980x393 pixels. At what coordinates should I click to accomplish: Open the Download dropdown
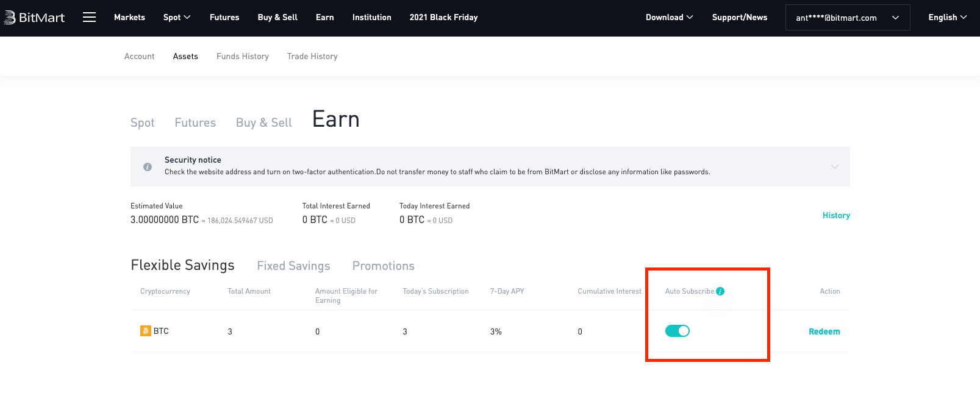pyautogui.click(x=670, y=17)
